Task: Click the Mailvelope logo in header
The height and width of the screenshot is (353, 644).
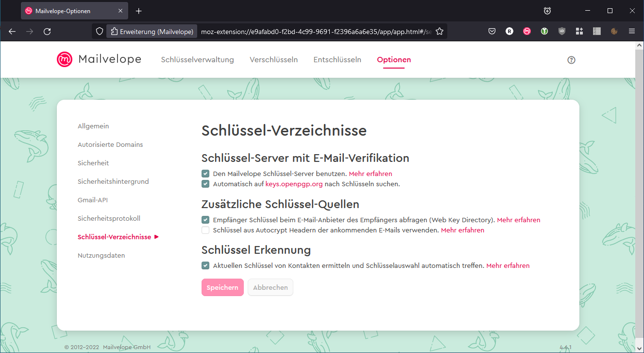Action: [x=99, y=59]
